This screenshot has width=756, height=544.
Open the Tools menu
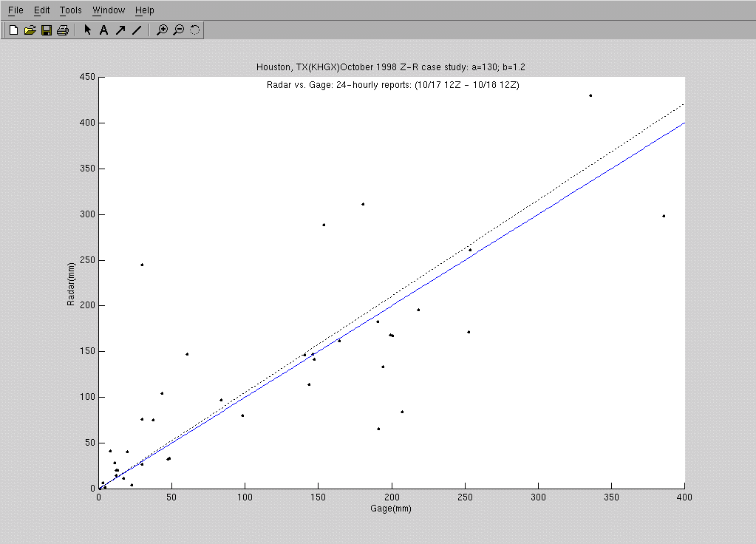tap(70, 10)
